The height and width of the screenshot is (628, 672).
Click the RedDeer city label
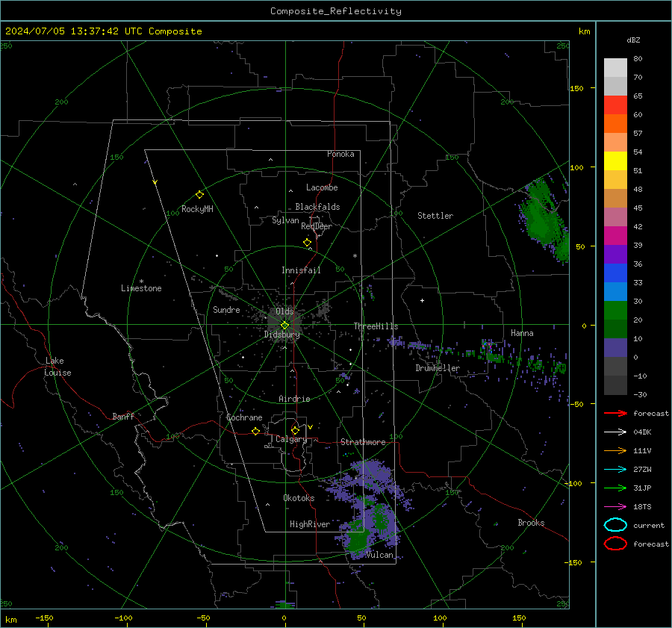[317, 226]
